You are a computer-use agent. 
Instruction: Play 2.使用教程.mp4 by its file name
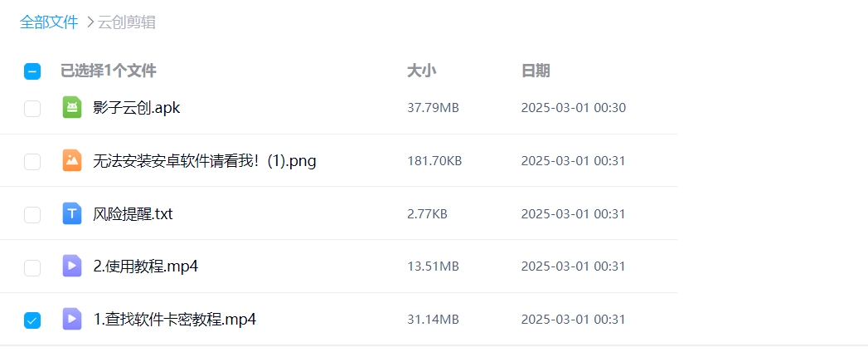coord(146,266)
